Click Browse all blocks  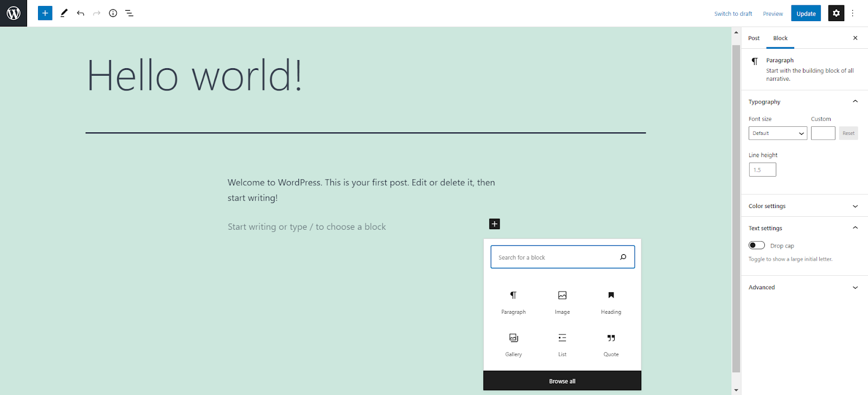point(562,381)
